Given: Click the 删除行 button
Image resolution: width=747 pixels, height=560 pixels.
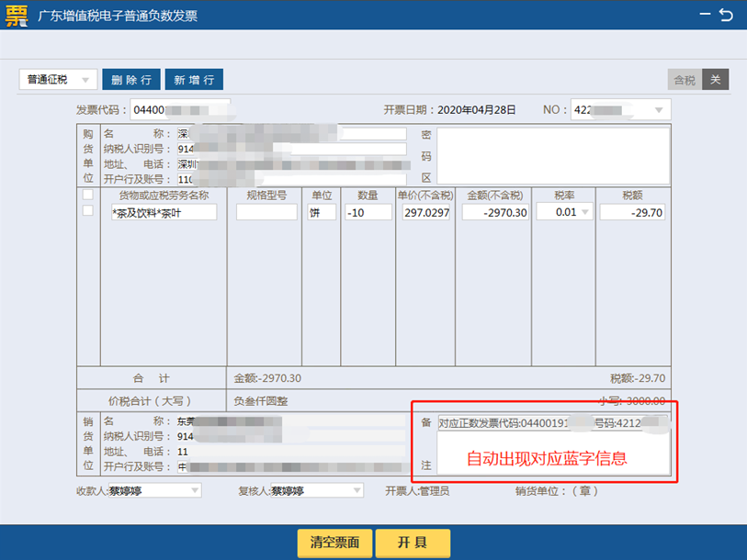Looking at the screenshot, I should click(131, 80).
